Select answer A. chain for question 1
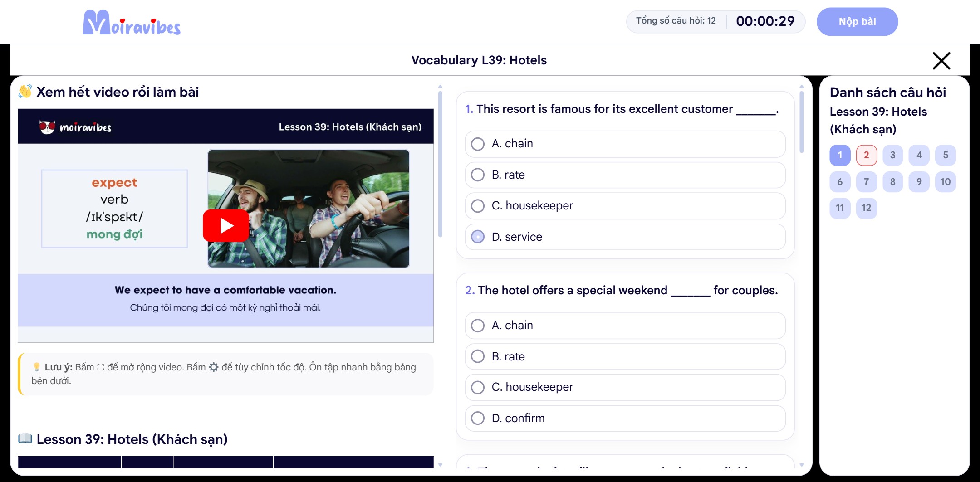The image size is (980, 482). [x=625, y=144]
